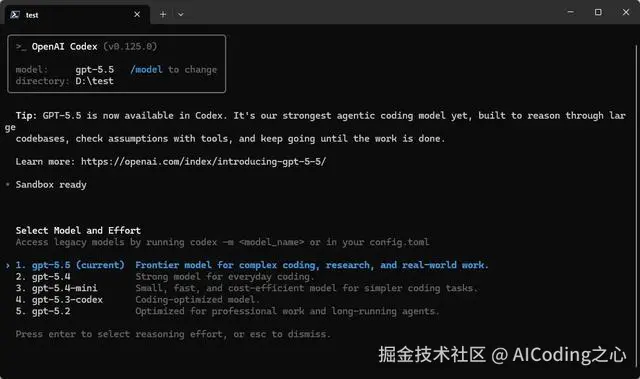This screenshot has height=379, width=640.
Task: Open a new tab with the plus button
Action: [x=163, y=14]
